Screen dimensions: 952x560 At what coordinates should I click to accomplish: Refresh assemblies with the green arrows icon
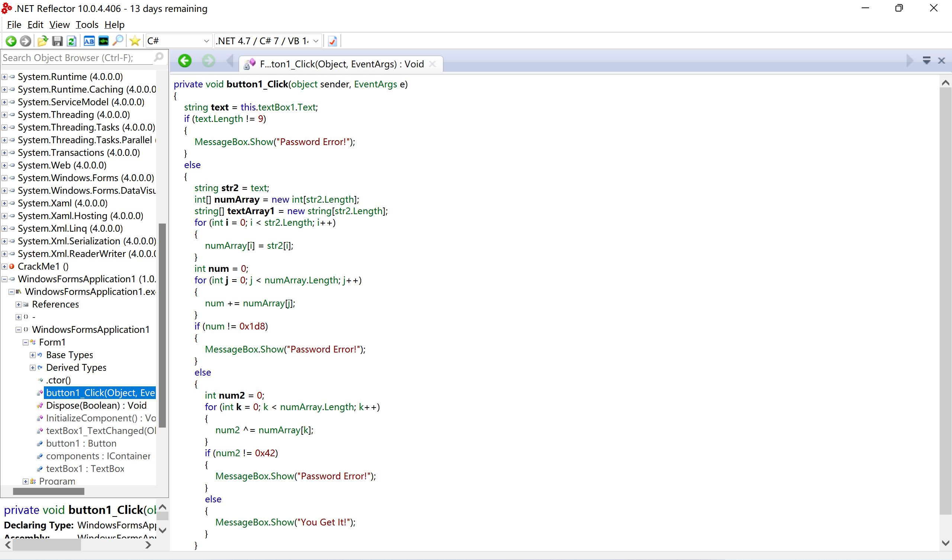click(x=71, y=41)
